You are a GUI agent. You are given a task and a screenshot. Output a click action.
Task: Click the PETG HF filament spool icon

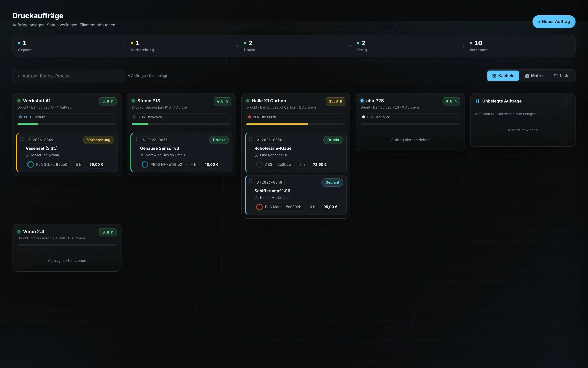(145, 164)
